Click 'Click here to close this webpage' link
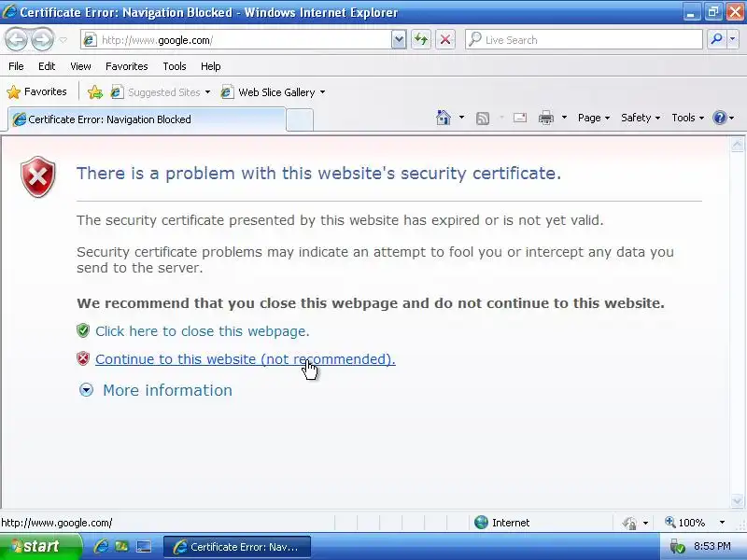The height and width of the screenshot is (560, 747). click(x=203, y=331)
